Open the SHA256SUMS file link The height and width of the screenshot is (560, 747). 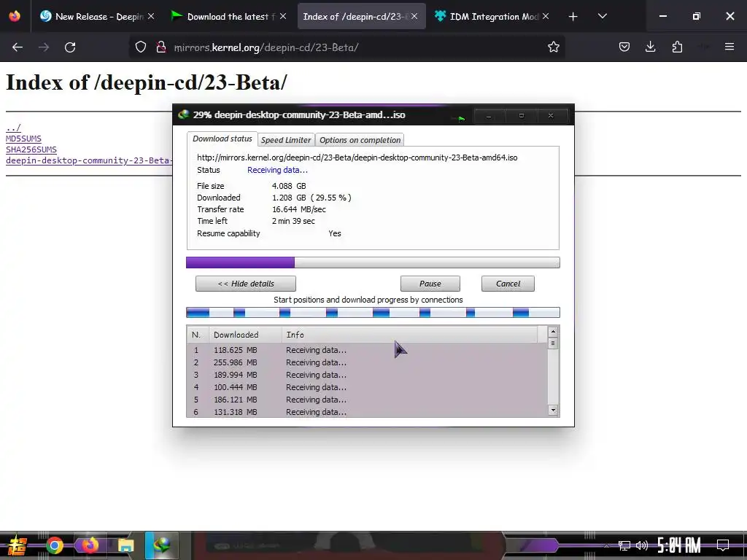pyautogui.click(x=31, y=149)
